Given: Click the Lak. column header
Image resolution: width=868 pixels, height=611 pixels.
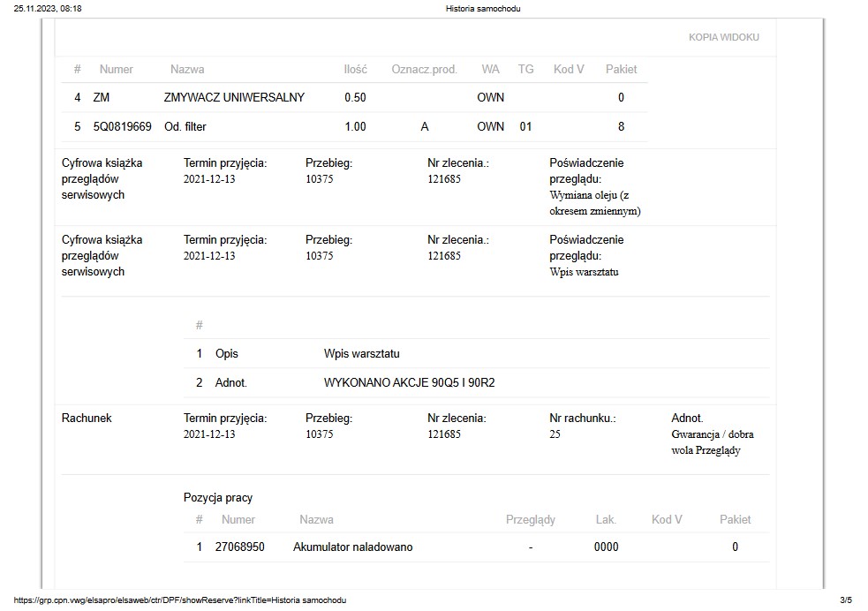Looking at the screenshot, I should tap(606, 520).
